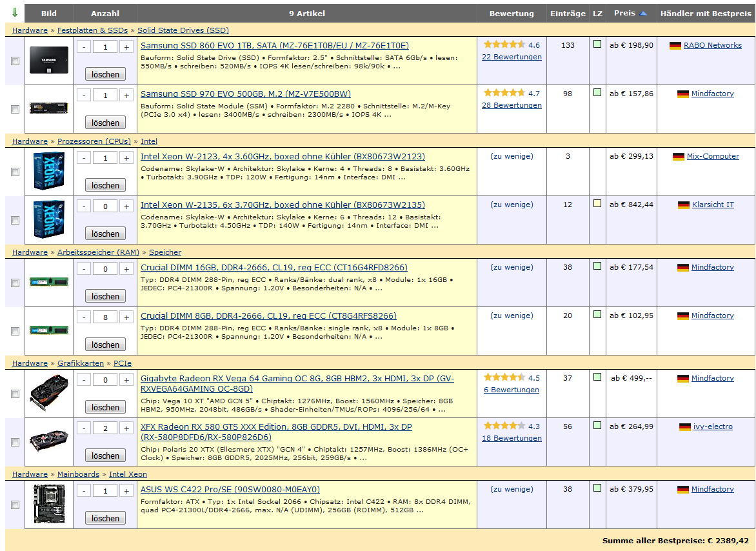The width and height of the screenshot is (756, 551).
Task: Click the LZ availability box for Xeon W-2135
Action: [x=597, y=204]
